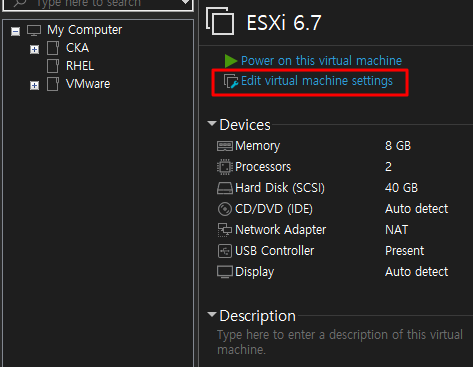The height and width of the screenshot is (367, 473).
Task: Click the Edit settings wrench icon
Action: pyautogui.click(x=231, y=81)
